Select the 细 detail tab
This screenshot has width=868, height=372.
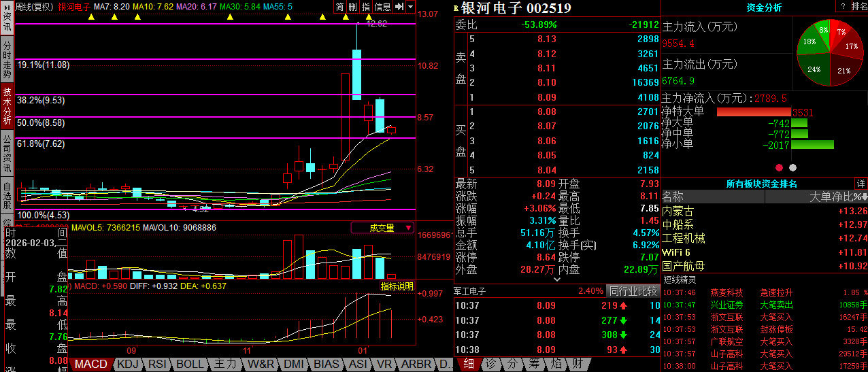click(468, 364)
